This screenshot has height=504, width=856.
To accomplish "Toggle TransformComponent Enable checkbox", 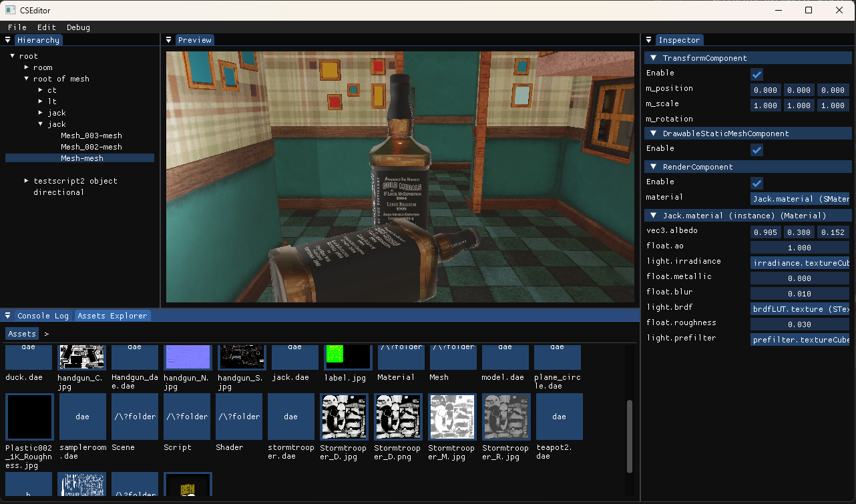I will click(x=757, y=74).
